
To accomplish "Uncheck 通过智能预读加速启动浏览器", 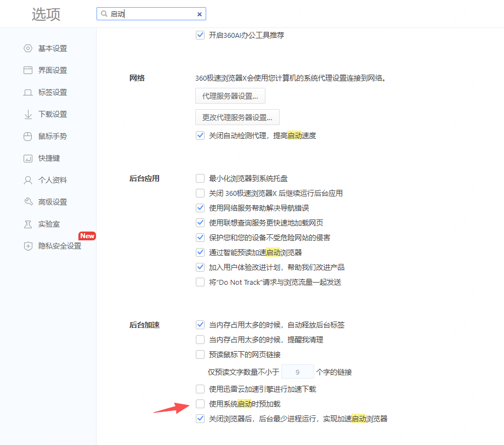I will click(x=200, y=252).
